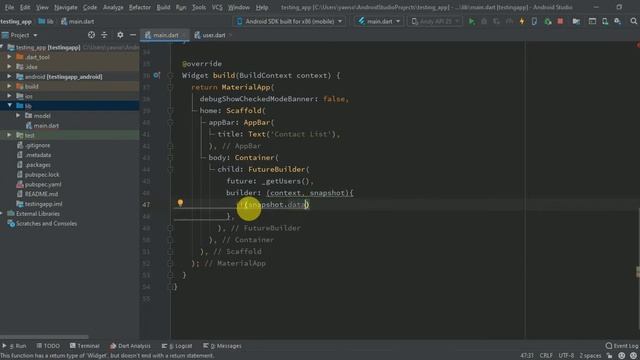
Task: Close the main.dart editor tab
Action: (x=184, y=36)
